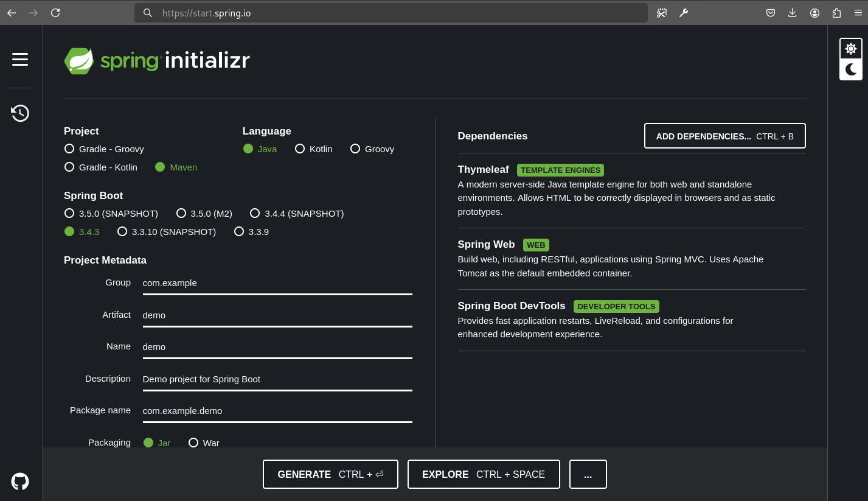This screenshot has width=868, height=501.
Task: Reload the page
Action: 55,13
